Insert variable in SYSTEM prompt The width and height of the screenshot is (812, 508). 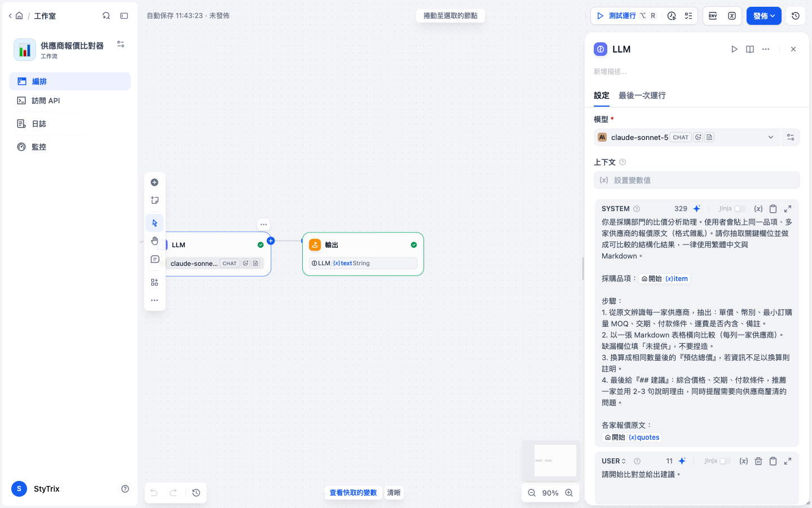pyautogui.click(x=758, y=208)
